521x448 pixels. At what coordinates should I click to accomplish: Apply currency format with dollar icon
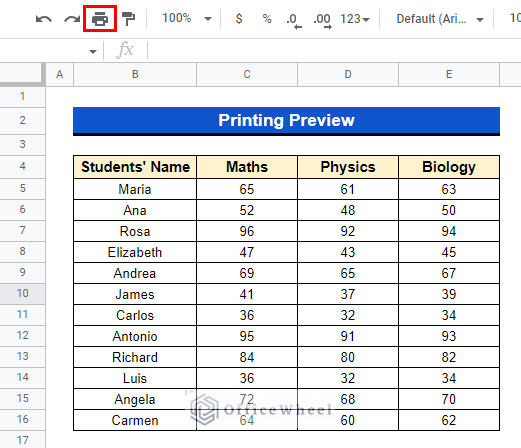(239, 19)
